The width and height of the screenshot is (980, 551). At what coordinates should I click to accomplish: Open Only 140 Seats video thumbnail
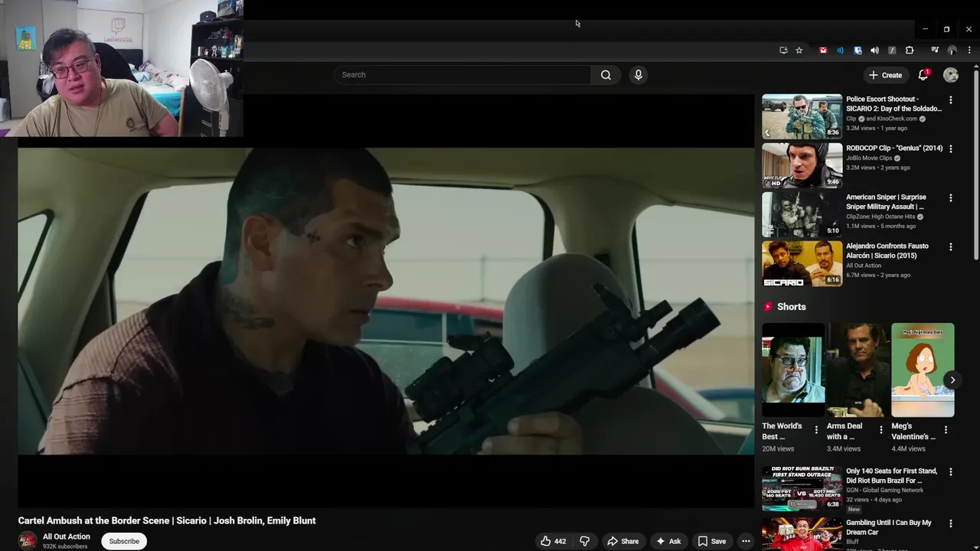click(802, 488)
